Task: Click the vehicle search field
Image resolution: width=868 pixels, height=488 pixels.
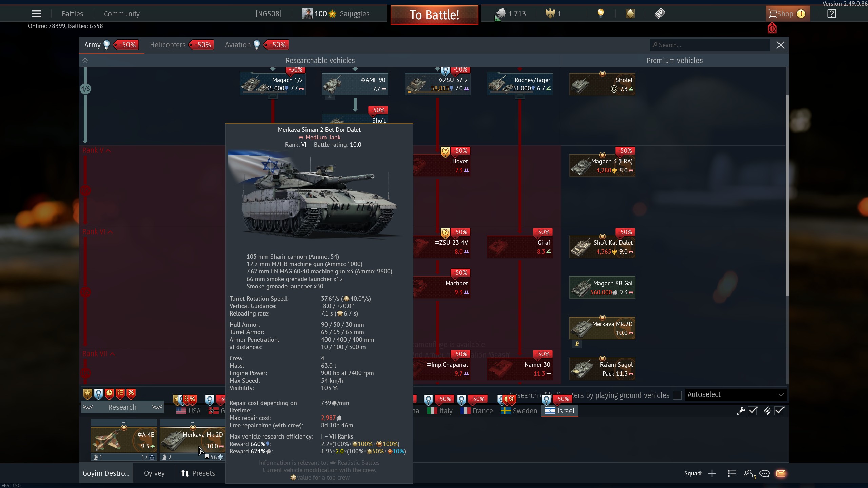Action: 709,45
